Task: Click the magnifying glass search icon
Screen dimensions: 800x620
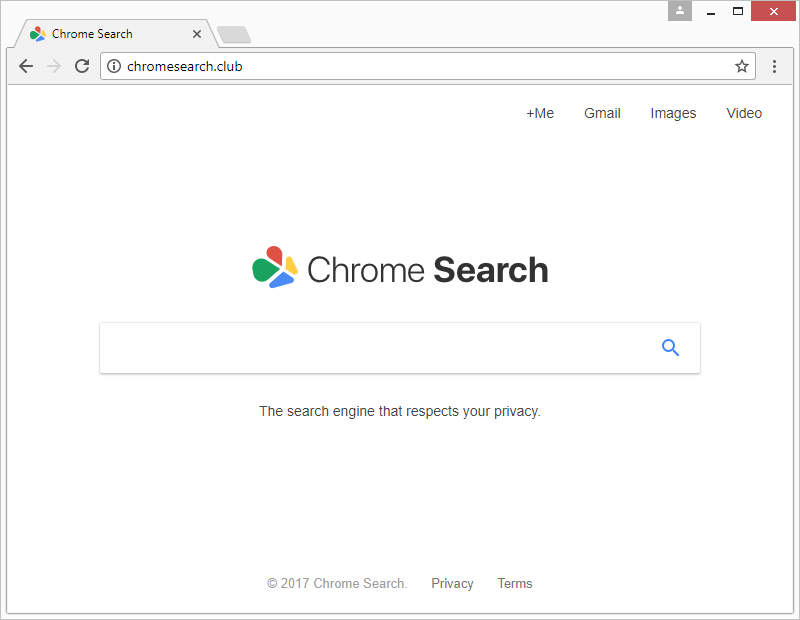Action: [x=670, y=347]
